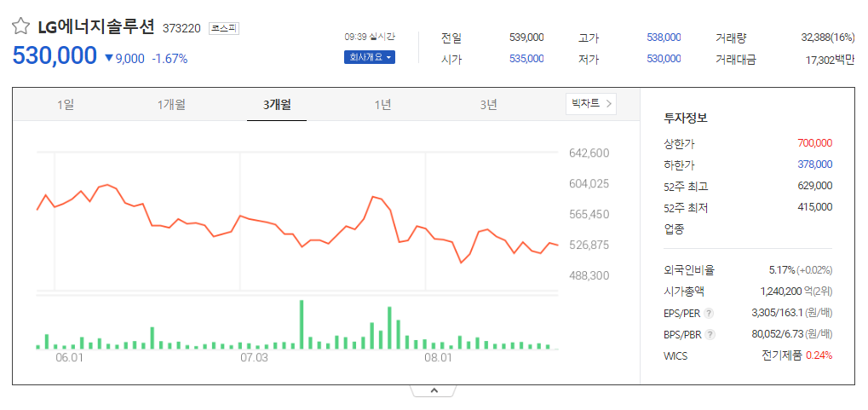Click the 시가 value 535,000
This screenshot has height=410, width=868.
click(526, 59)
